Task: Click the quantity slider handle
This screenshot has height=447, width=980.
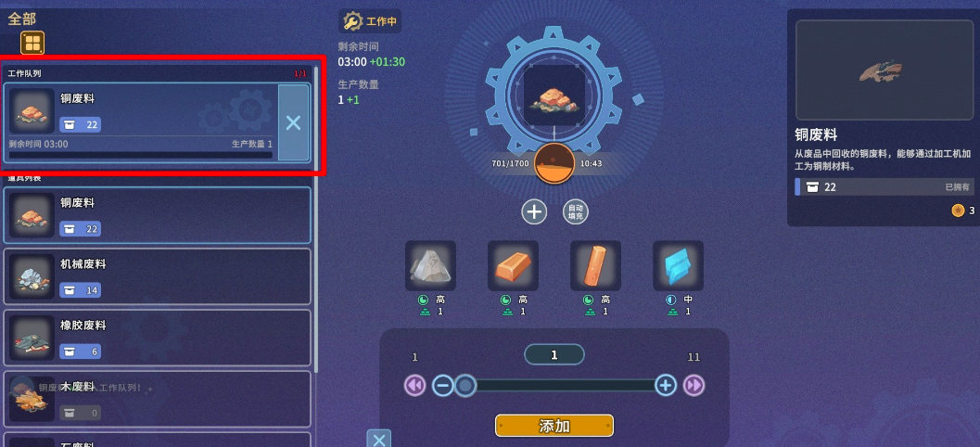Action: (465, 385)
